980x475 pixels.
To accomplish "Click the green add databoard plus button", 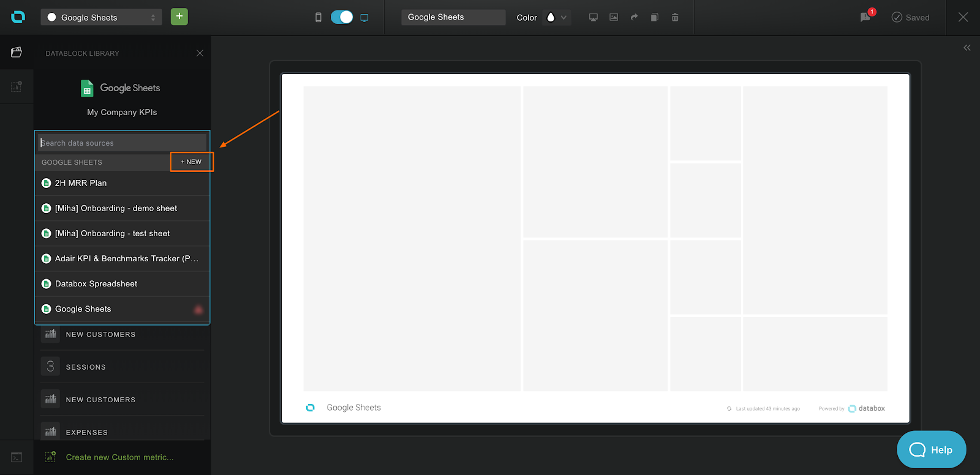I will [x=179, y=17].
